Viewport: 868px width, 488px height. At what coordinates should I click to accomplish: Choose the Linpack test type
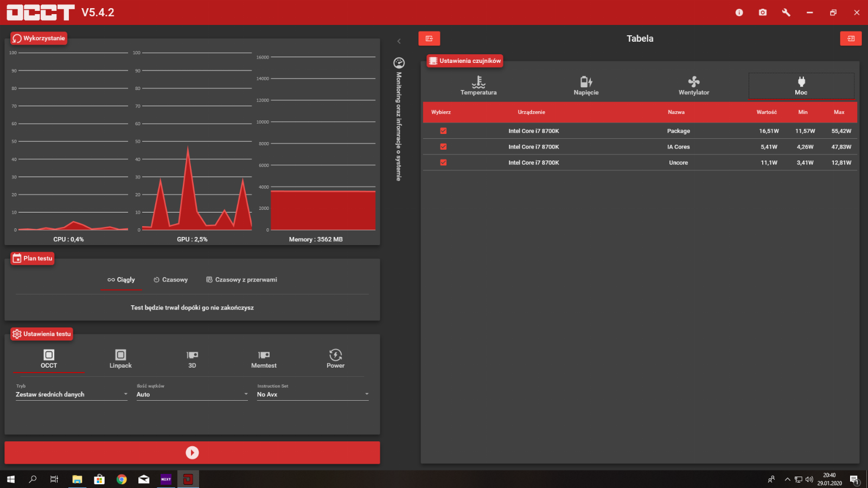120,359
